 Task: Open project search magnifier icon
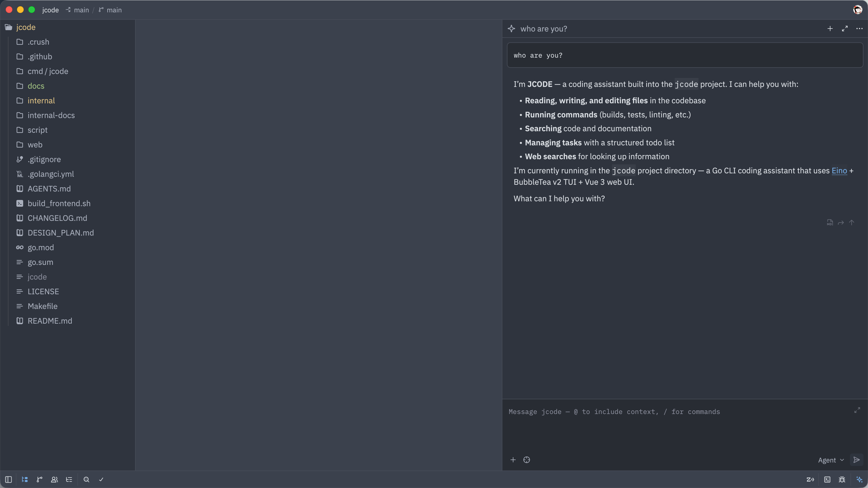86,479
